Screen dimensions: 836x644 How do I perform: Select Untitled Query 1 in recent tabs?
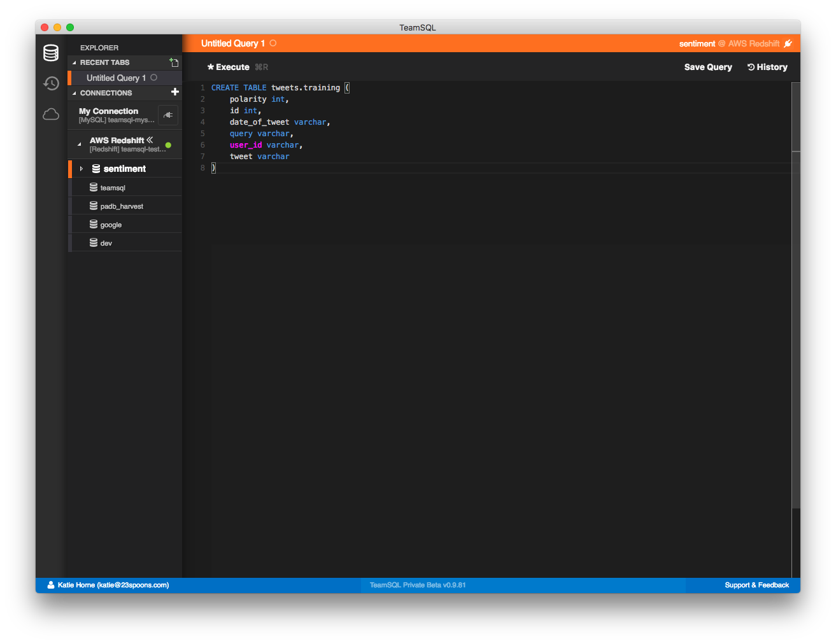tap(116, 78)
